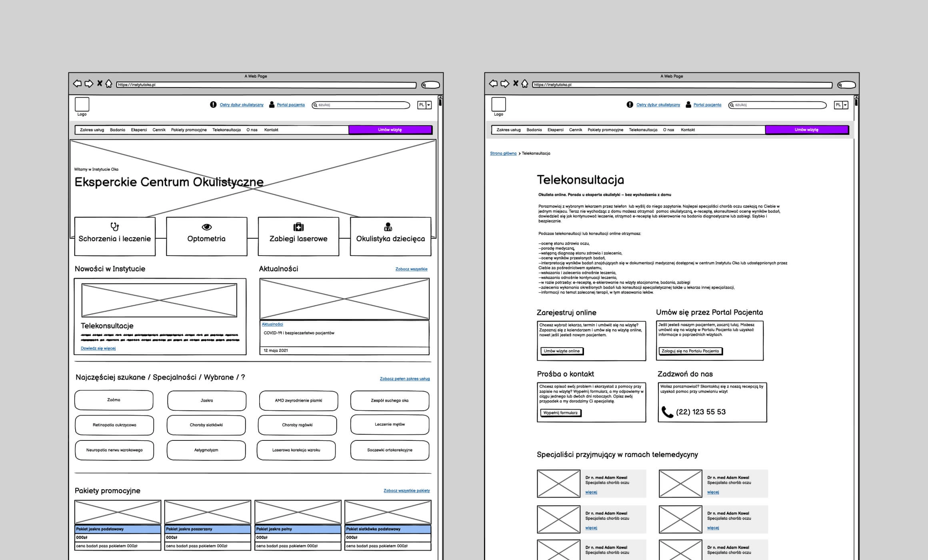Click purple Umów wizytę button in right page

coord(807,130)
